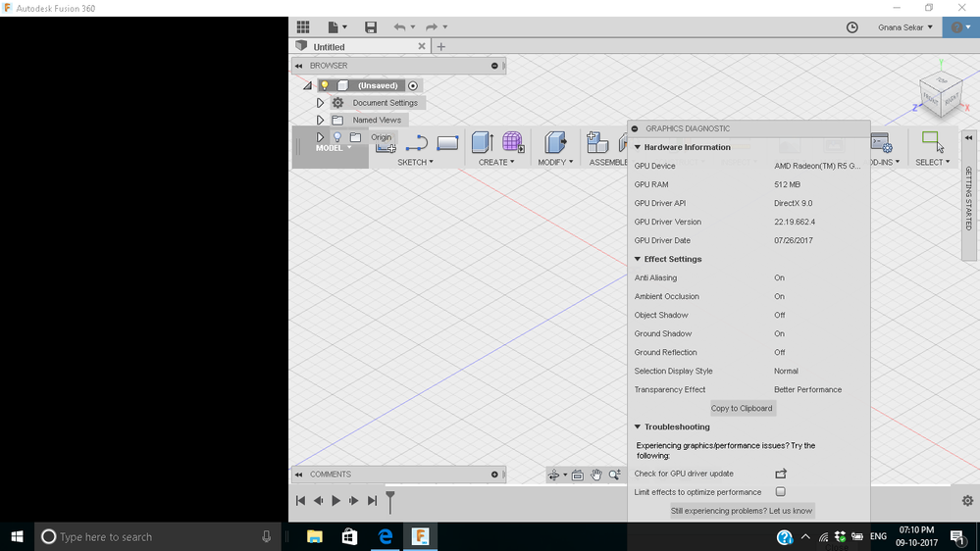Enable Limit effects to optimize performance checkbox
This screenshot has height=551, width=980.
(x=781, y=491)
